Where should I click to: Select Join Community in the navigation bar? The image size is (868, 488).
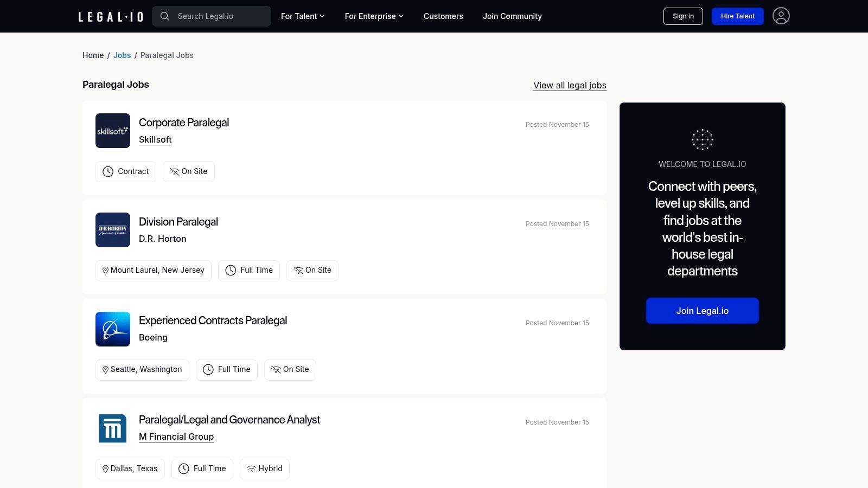tap(512, 16)
